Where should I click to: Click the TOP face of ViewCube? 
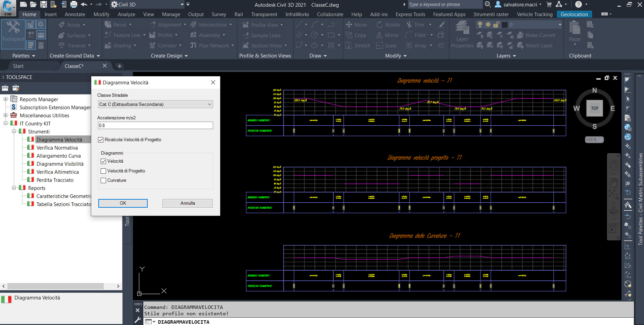[x=594, y=108]
